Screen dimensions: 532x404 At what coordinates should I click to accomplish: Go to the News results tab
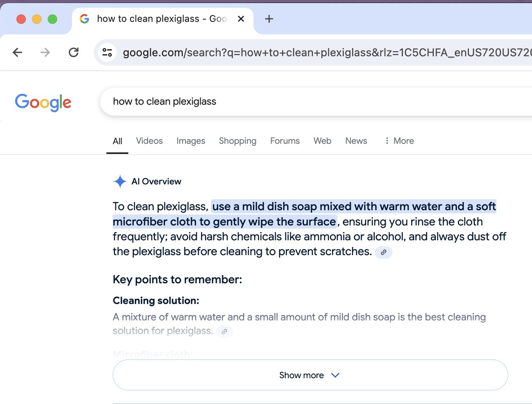(356, 141)
